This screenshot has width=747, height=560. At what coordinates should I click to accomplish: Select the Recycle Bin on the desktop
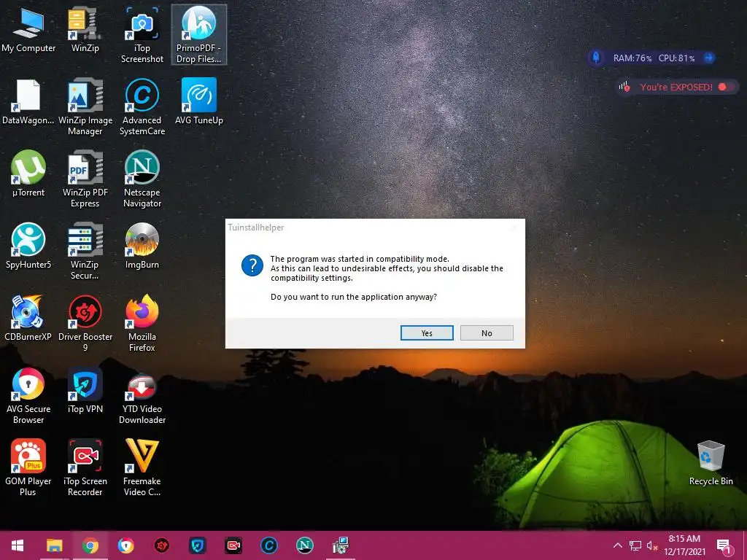click(x=711, y=463)
